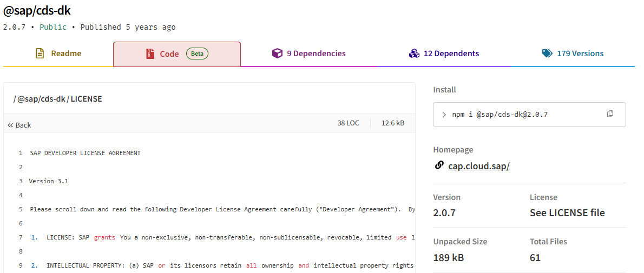
Task: Click the npm i @sap/cds-dk@2.0.7 command text
Action: point(500,115)
